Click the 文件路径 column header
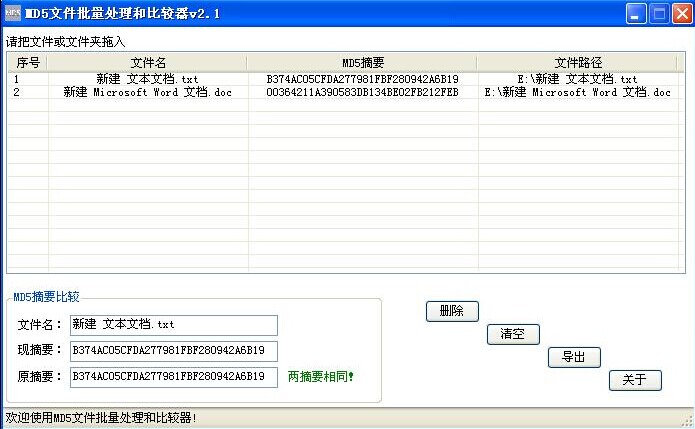 coord(578,63)
